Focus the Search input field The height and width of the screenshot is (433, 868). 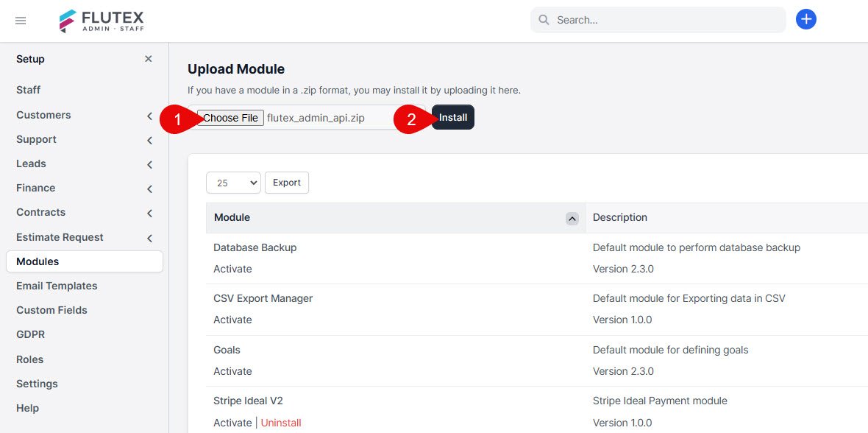click(x=658, y=20)
